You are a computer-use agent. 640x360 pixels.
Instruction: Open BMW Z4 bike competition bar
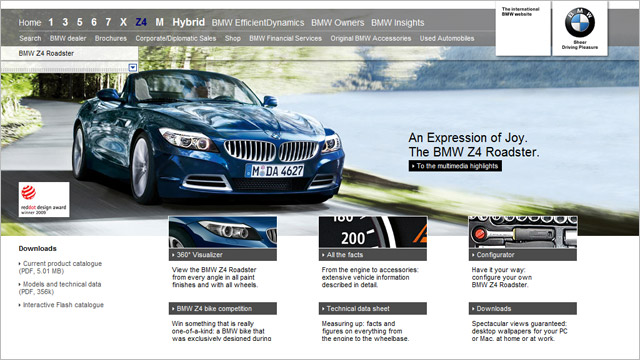click(x=222, y=309)
